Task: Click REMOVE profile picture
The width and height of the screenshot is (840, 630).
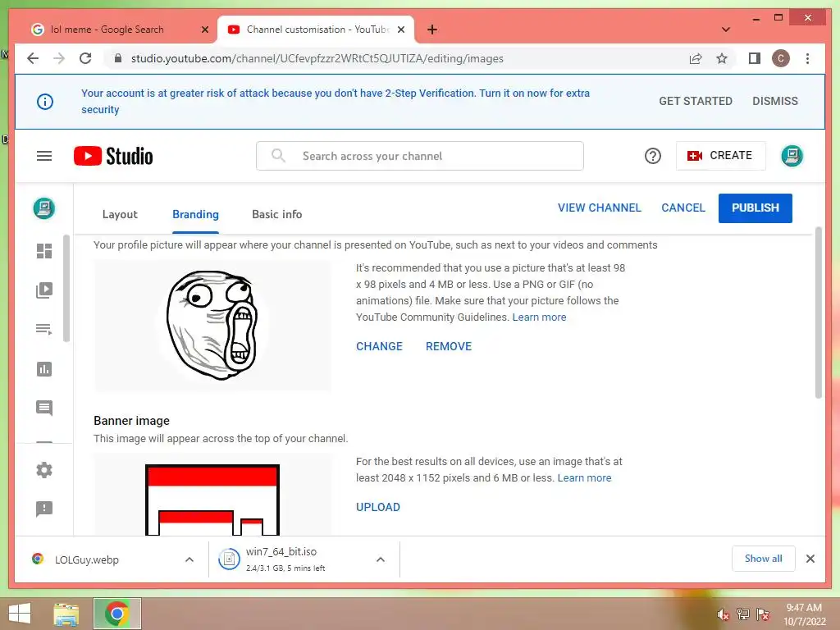Action: click(x=449, y=346)
